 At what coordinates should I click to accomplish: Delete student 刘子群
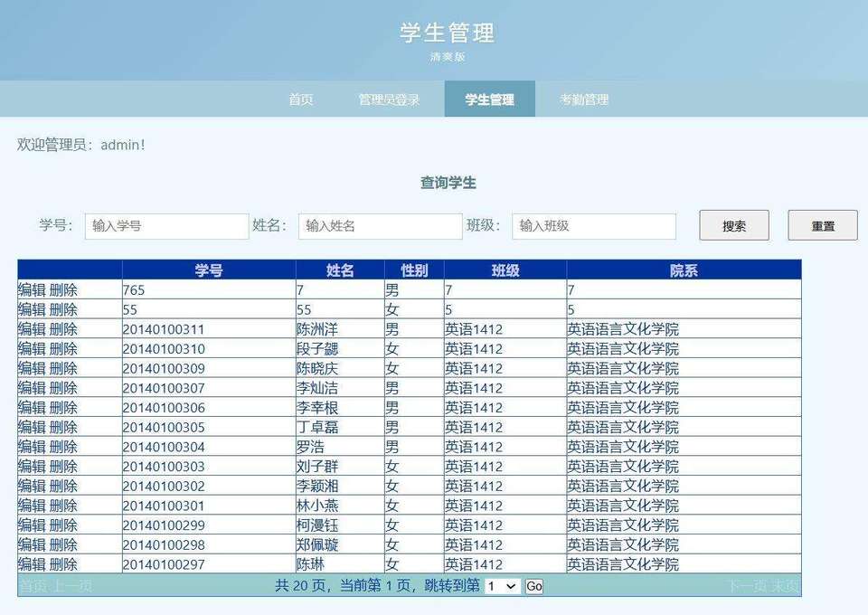(63, 467)
